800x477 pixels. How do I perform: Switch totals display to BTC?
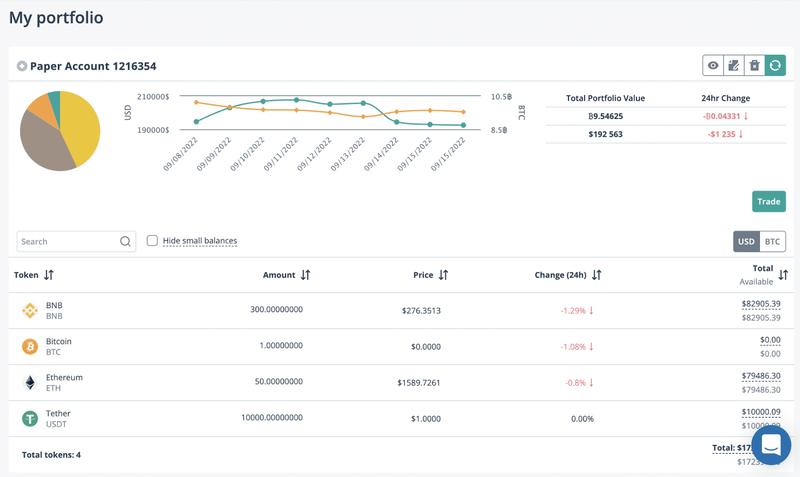(772, 241)
